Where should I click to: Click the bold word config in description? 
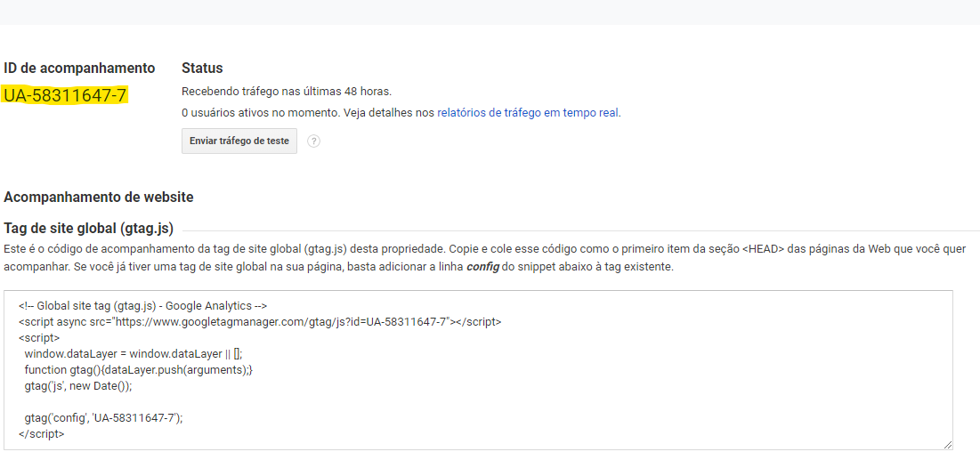(x=482, y=268)
